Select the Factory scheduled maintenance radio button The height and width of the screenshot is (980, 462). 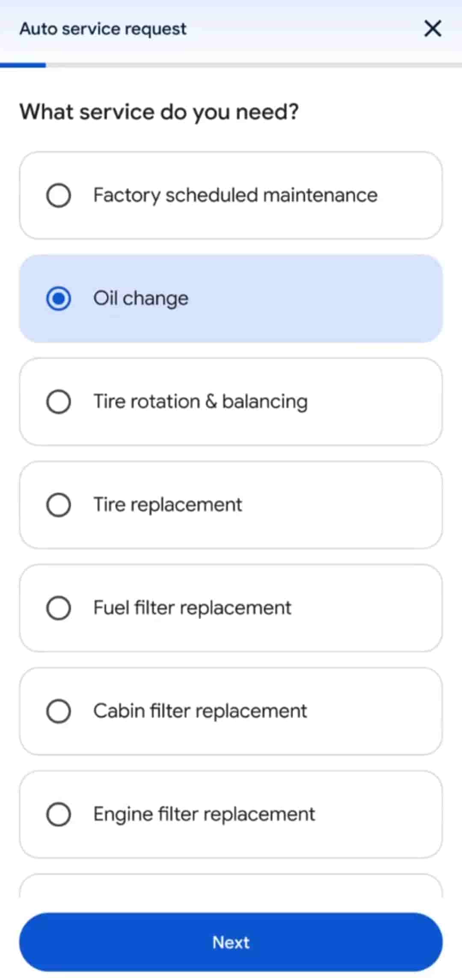click(59, 195)
